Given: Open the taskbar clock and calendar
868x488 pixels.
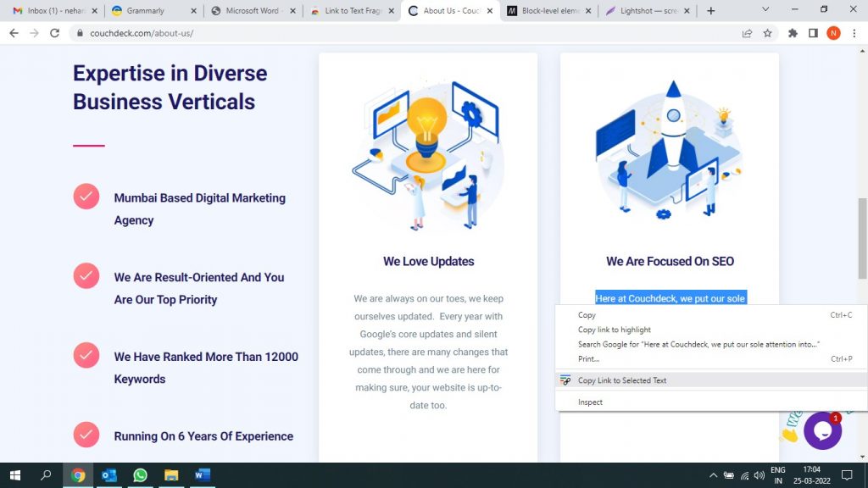Looking at the screenshot, I should point(811,475).
